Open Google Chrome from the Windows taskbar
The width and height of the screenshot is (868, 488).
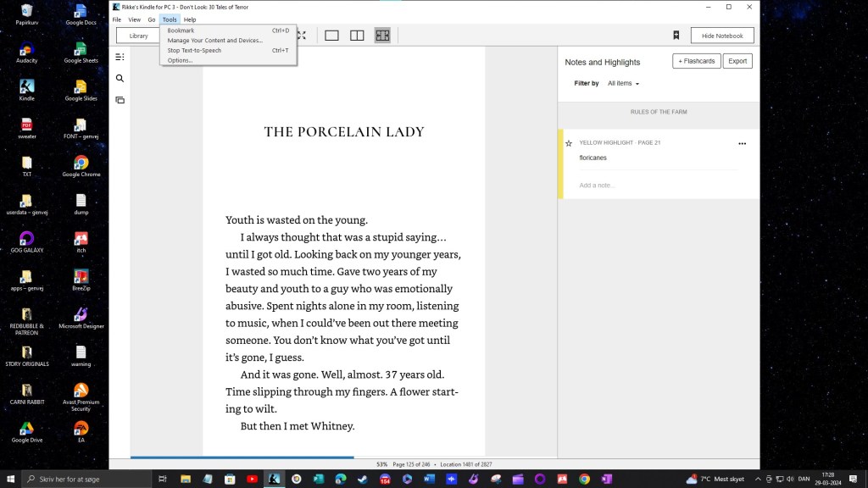coord(584,479)
